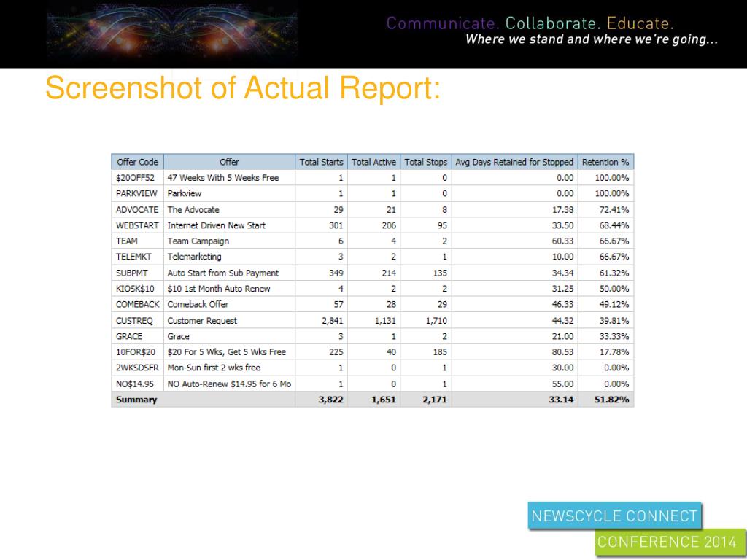Click the Total Stops column header
This screenshot has width=747, height=560.
[x=425, y=162]
